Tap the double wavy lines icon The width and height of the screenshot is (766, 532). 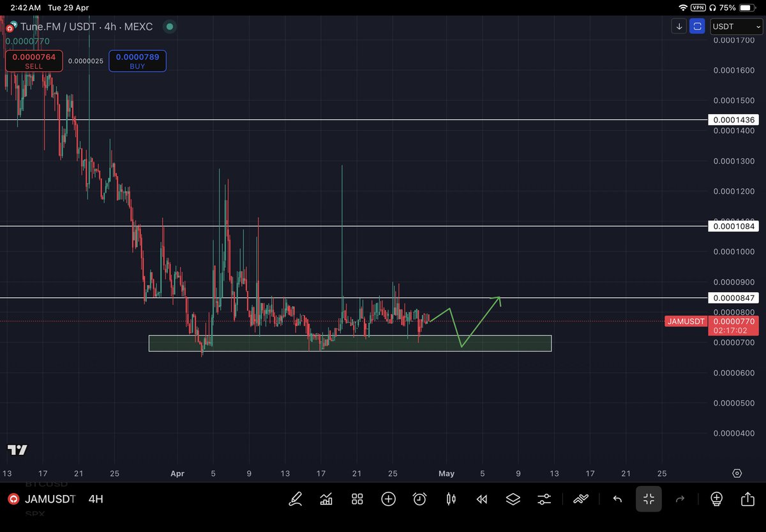[x=581, y=499]
